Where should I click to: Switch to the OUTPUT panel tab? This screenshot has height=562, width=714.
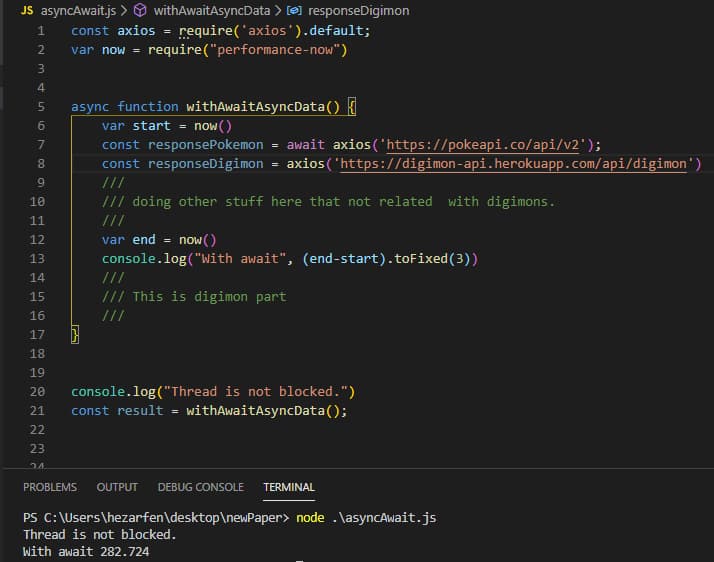click(117, 487)
